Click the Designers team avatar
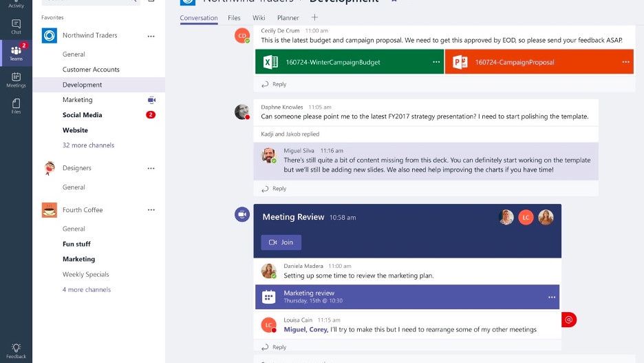This screenshot has height=363, width=644. click(50, 168)
